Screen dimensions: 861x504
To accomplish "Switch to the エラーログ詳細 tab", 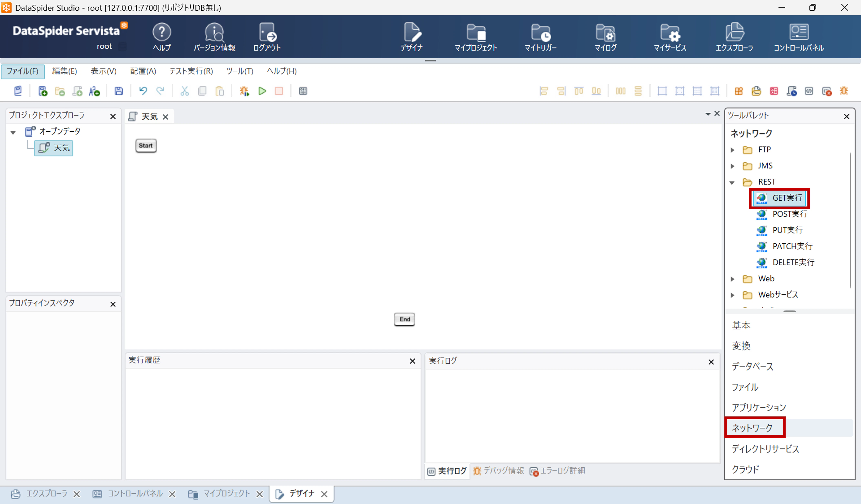I will pos(557,471).
